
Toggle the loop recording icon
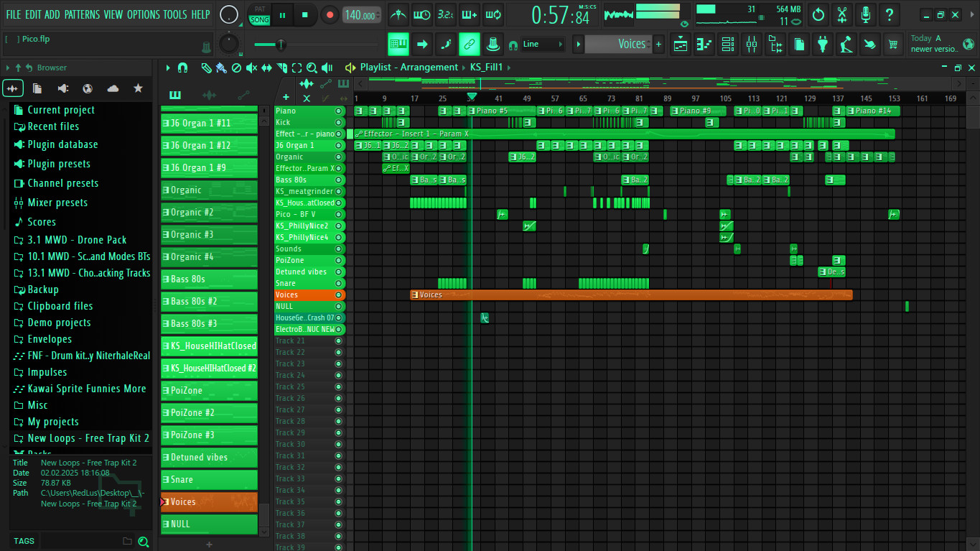pos(493,14)
